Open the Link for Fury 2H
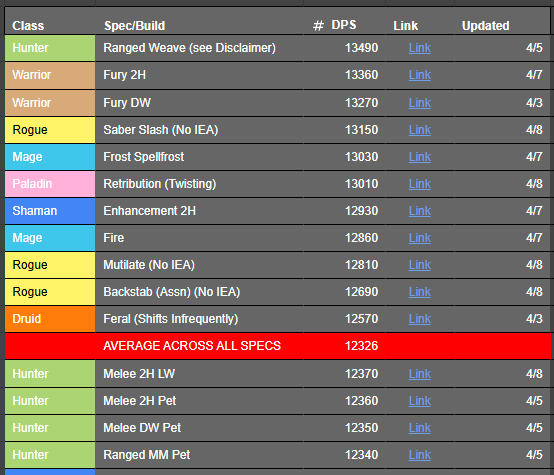Viewport: 554px width, 475px height. 419,75
